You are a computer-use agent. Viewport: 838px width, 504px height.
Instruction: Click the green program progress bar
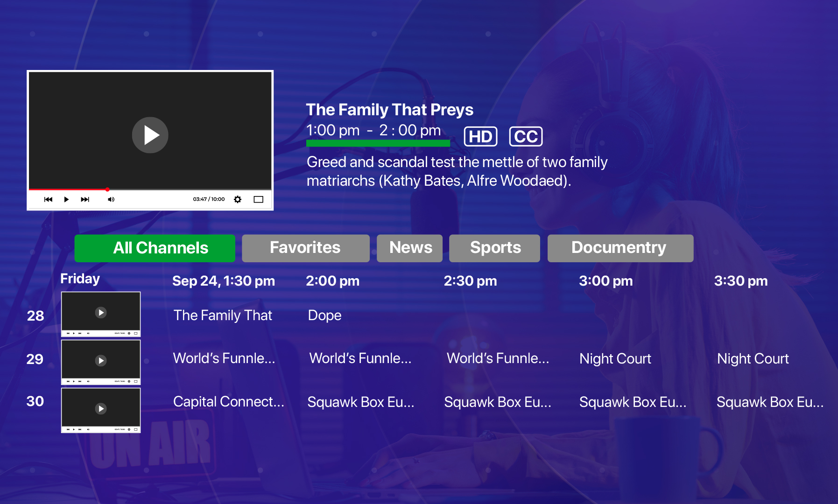click(378, 143)
